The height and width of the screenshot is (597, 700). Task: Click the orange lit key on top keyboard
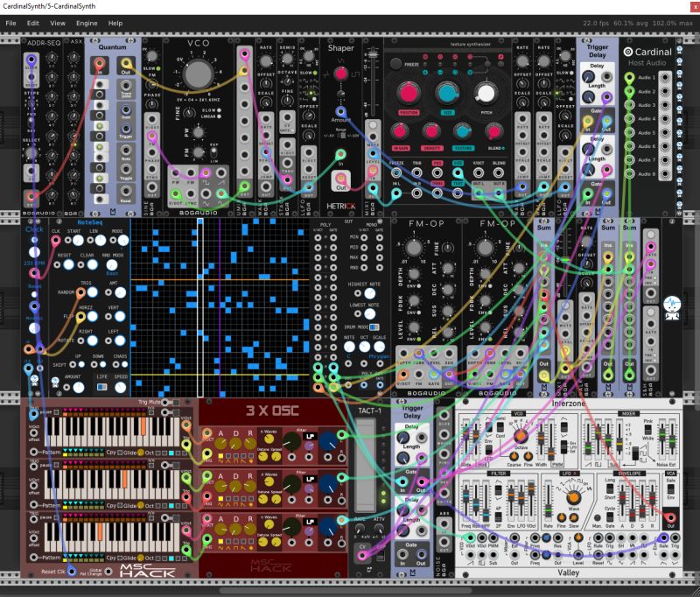(x=143, y=426)
